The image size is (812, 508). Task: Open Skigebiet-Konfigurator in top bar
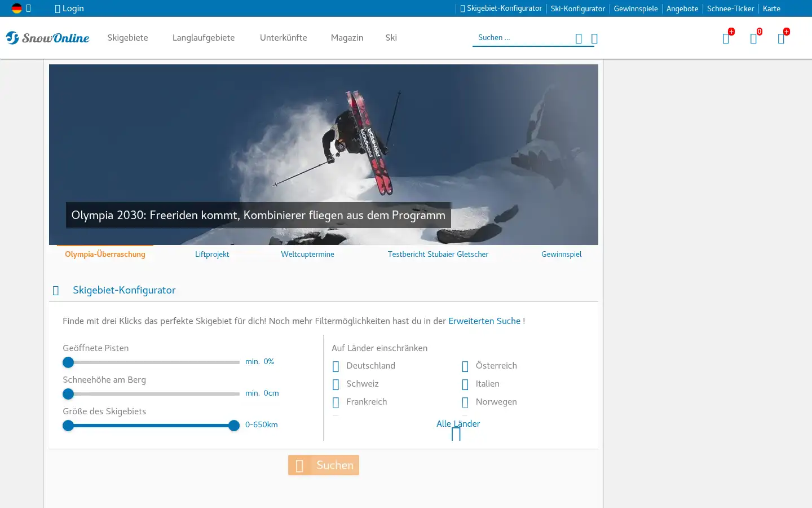[x=501, y=8]
